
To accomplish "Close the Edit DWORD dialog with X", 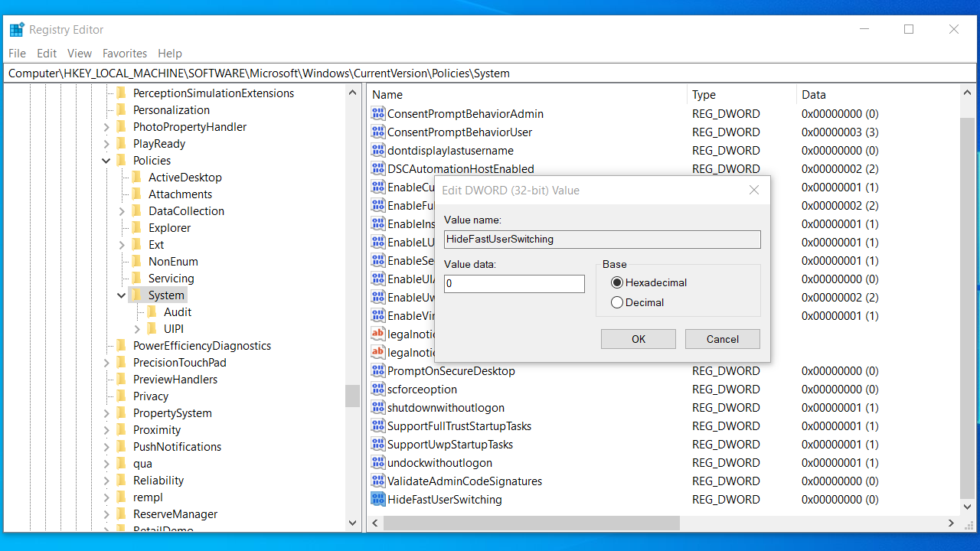I will coord(753,191).
